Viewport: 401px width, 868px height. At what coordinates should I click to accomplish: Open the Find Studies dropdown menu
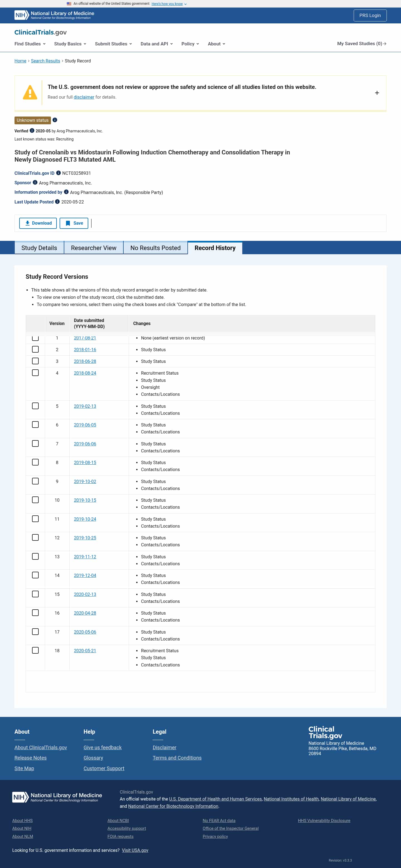pos(30,44)
